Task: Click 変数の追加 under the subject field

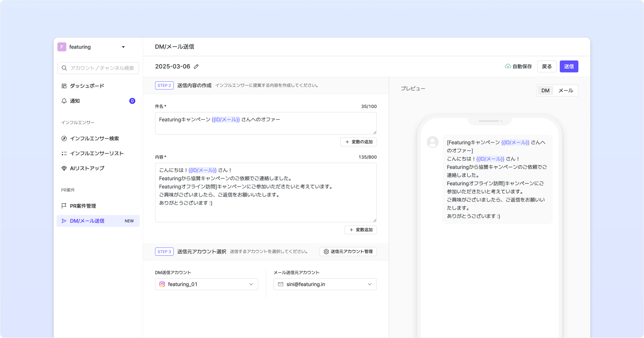Action: pos(358,142)
